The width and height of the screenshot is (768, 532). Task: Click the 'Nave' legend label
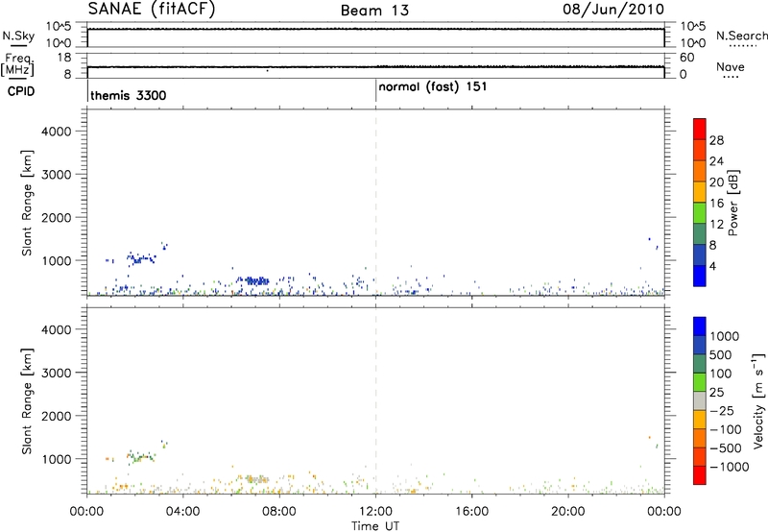tap(731, 67)
